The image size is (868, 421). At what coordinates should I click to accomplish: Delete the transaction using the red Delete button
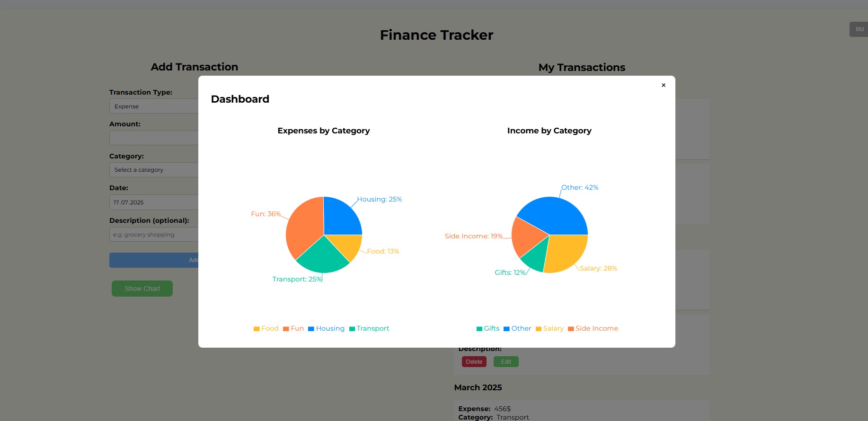474,361
